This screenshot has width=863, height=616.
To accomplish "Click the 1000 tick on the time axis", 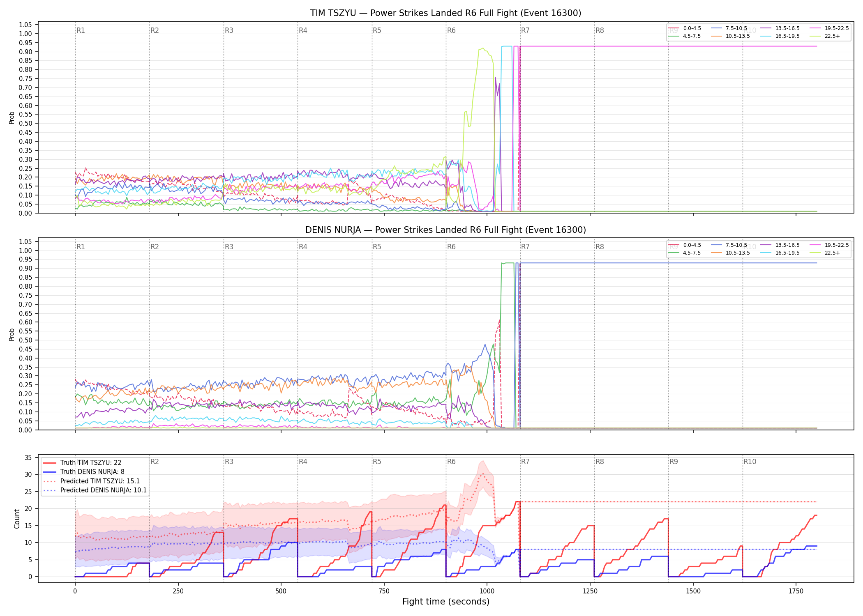I will click(487, 591).
